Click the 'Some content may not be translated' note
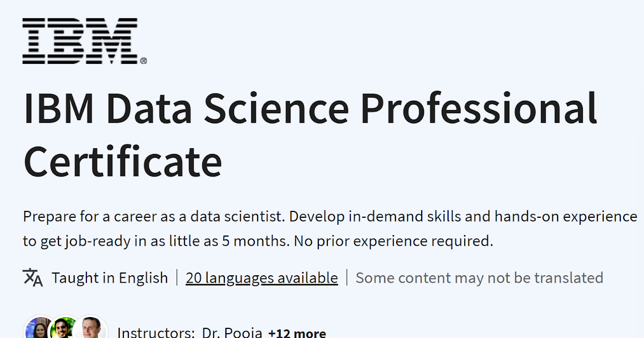Viewport: 644px width, 338px height. coord(479,278)
